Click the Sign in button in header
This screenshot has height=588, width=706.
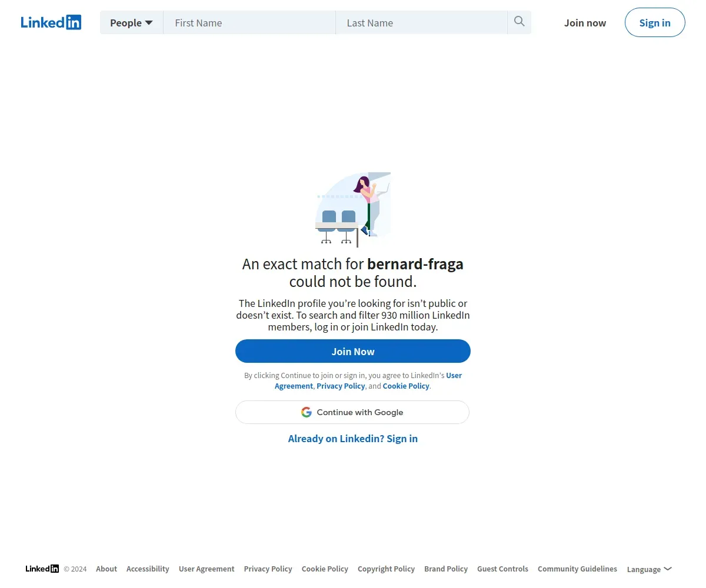[x=655, y=22]
